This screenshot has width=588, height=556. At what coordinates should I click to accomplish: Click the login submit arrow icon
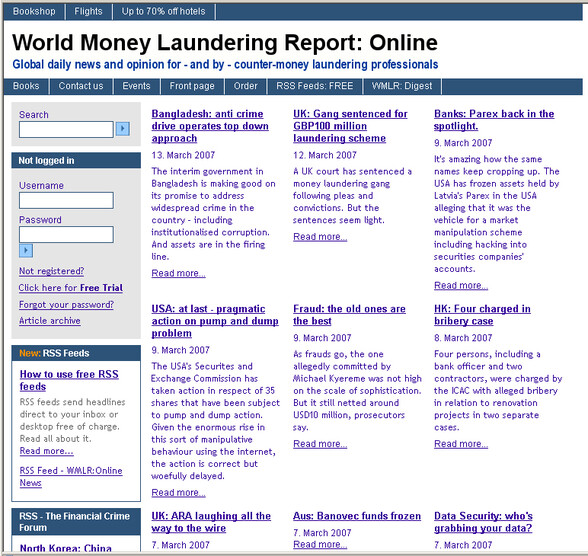(26, 250)
